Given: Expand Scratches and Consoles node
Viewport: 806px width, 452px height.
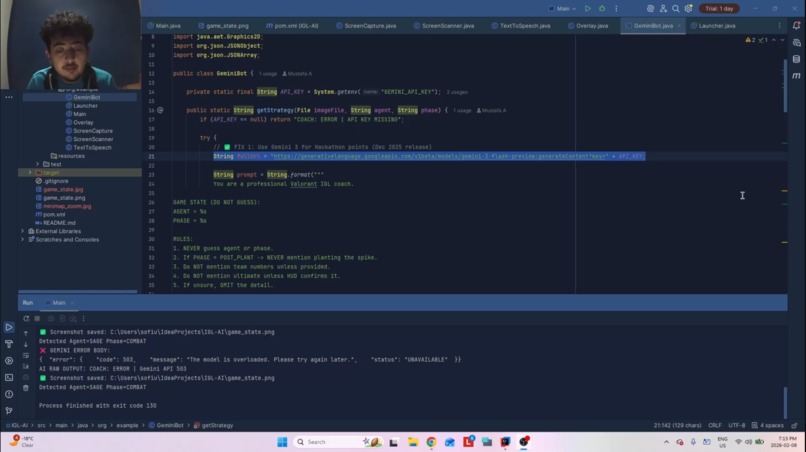Looking at the screenshot, I should coord(23,240).
